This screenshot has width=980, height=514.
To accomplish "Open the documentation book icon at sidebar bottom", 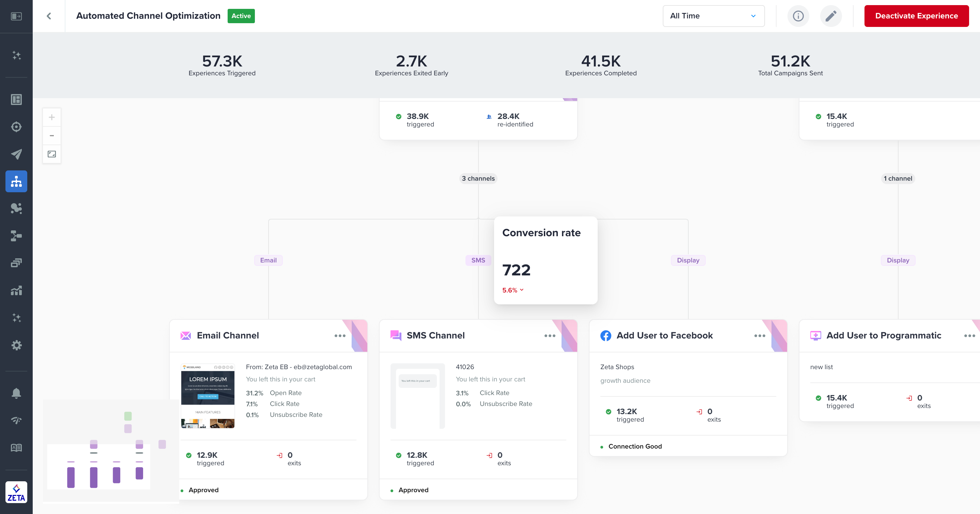I will click(16, 447).
